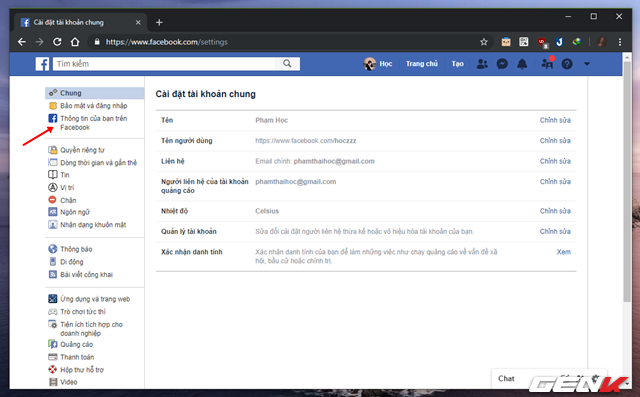Open Bài viết công khai settings
Screen dimensions: 640x397
86,275
